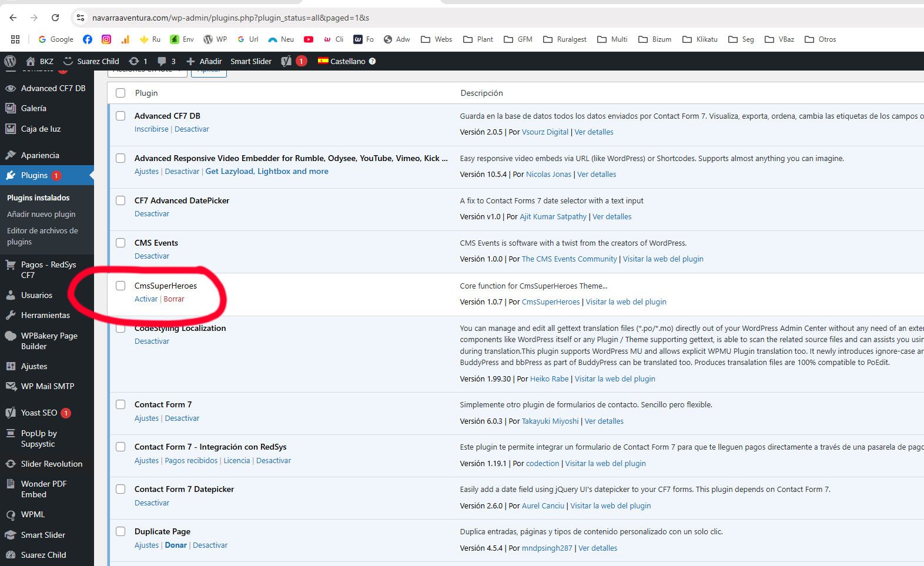924x566 pixels.
Task: Select Añadir nuevo plugin submenu
Action: pos(41,214)
